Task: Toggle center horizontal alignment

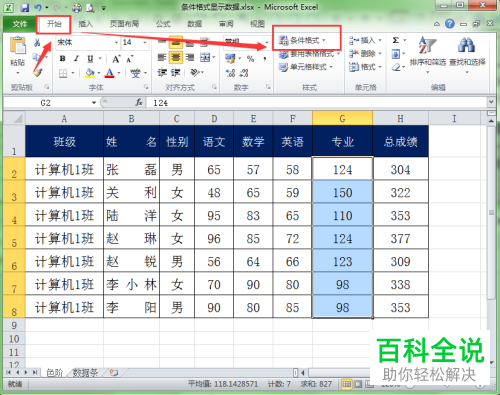Action: coord(176,58)
